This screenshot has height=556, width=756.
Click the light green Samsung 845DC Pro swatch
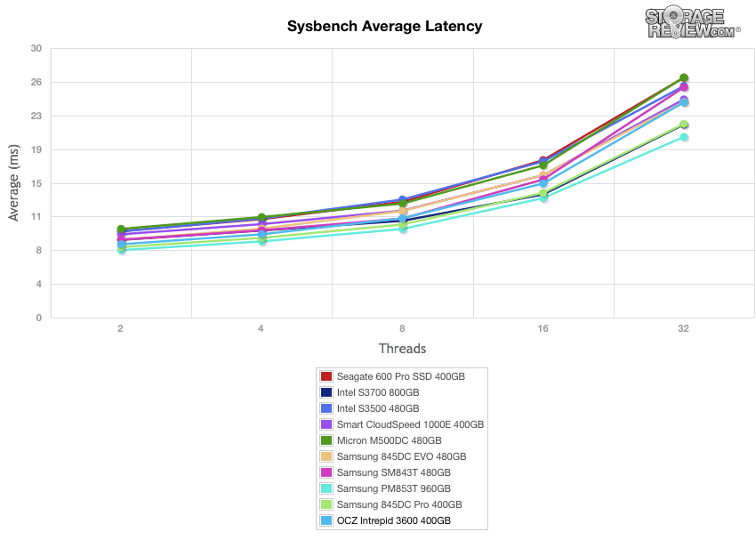326,504
